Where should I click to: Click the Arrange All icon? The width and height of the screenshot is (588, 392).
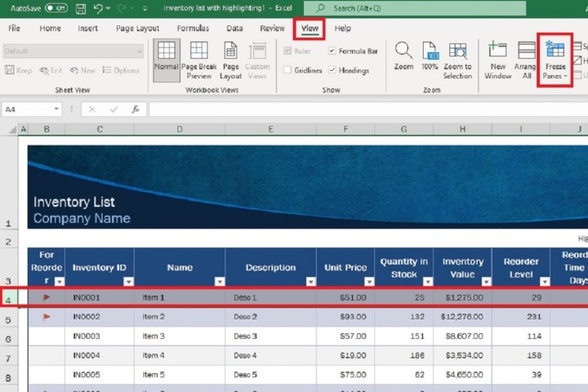point(526,50)
